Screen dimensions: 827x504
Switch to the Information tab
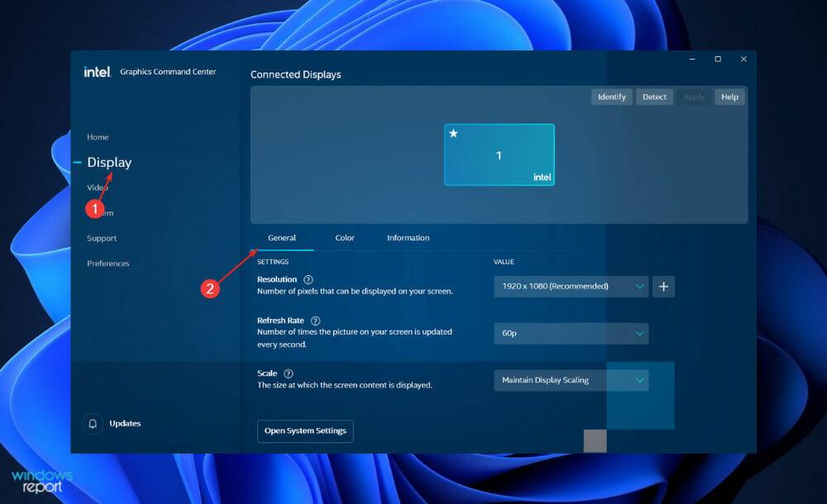click(408, 238)
